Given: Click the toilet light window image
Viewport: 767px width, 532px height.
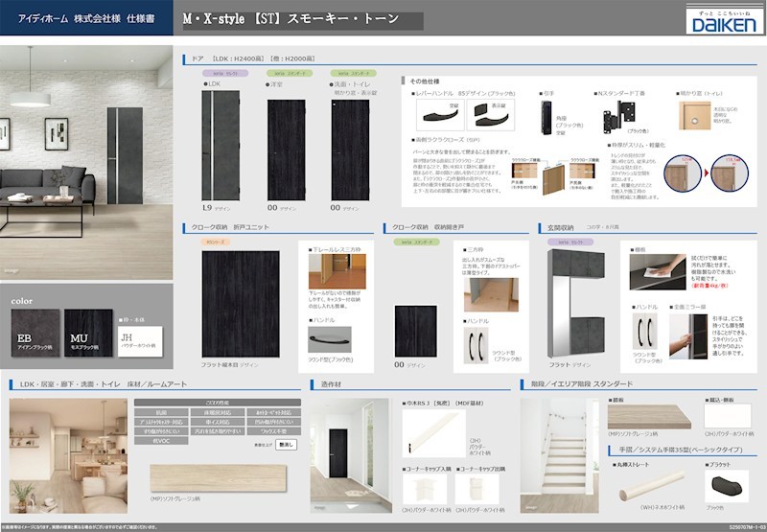Looking at the screenshot, I should tap(694, 115).
